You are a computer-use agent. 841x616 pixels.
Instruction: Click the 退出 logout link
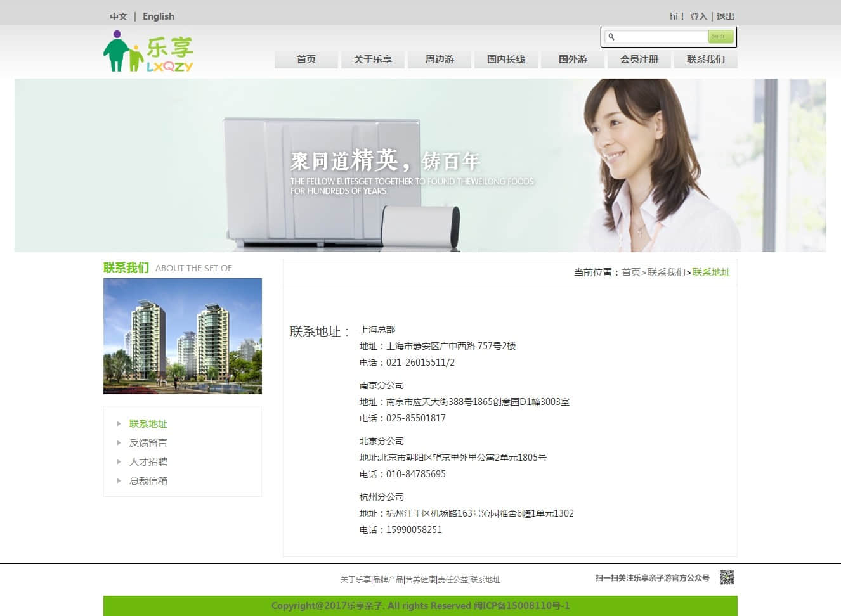click(726, 16)
